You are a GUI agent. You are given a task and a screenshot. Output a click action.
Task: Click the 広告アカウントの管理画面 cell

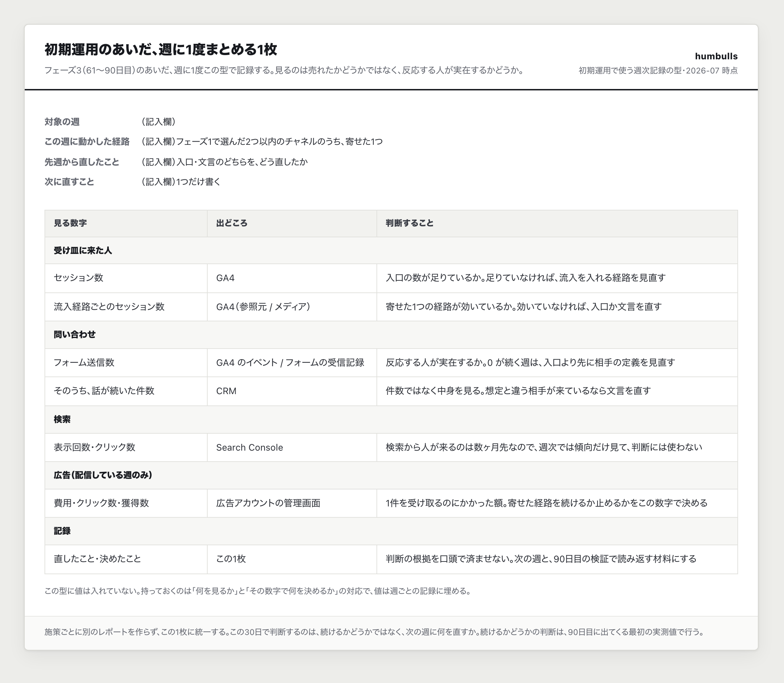(x=292, y=504)
